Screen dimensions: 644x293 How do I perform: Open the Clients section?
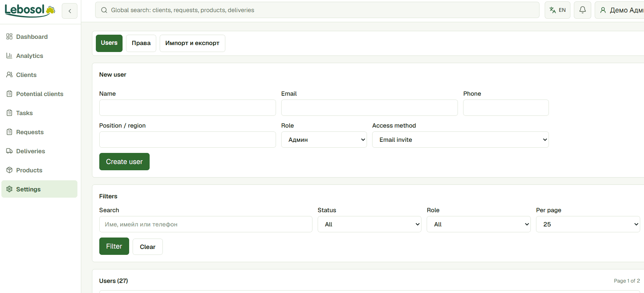(x=39, y=75)
